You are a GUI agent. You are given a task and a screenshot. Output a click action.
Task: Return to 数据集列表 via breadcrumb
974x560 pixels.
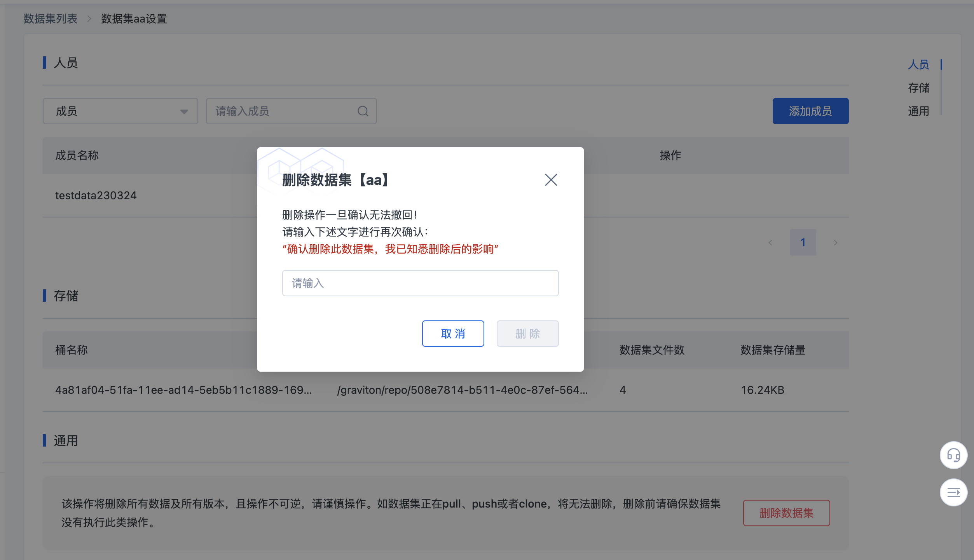point(49,19)
